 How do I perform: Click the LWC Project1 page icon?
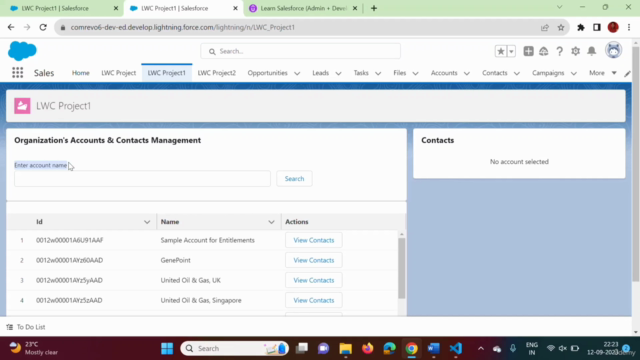point(22,106)
